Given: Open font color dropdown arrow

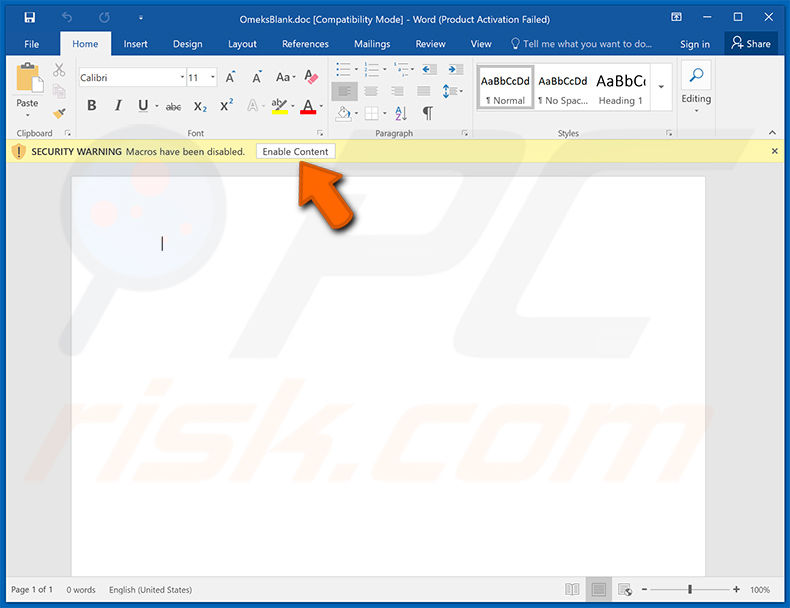Looking at the screenshot, I should [321, 106].
